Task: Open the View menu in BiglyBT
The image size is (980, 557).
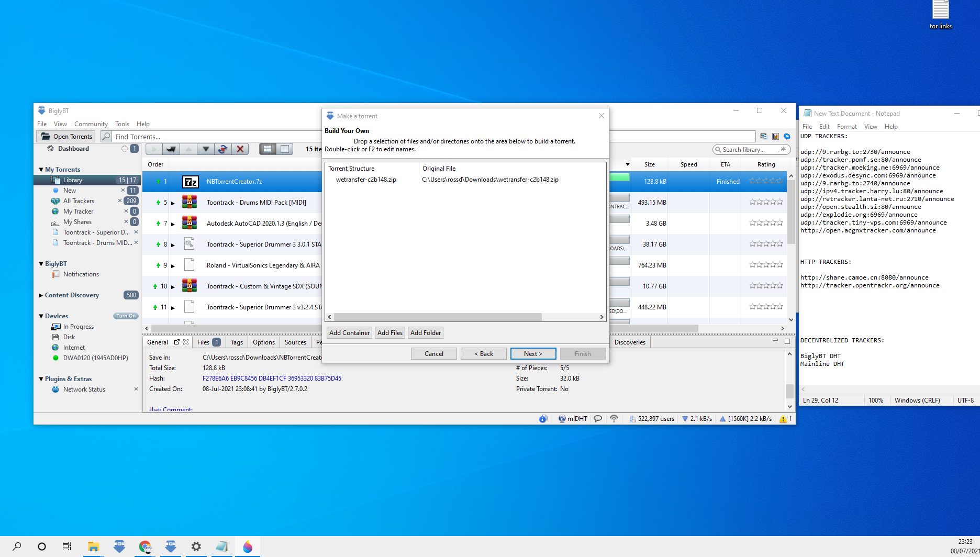Action: point(60,124)
